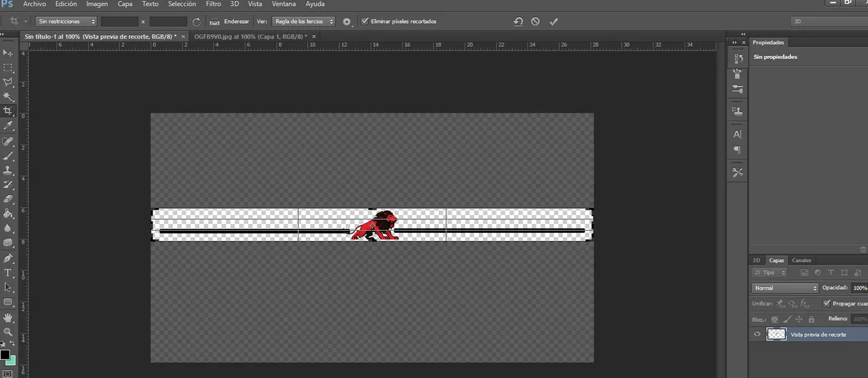
Task: Switch to the OGFB9V0.jpg document tab
Action: [250, 37]
